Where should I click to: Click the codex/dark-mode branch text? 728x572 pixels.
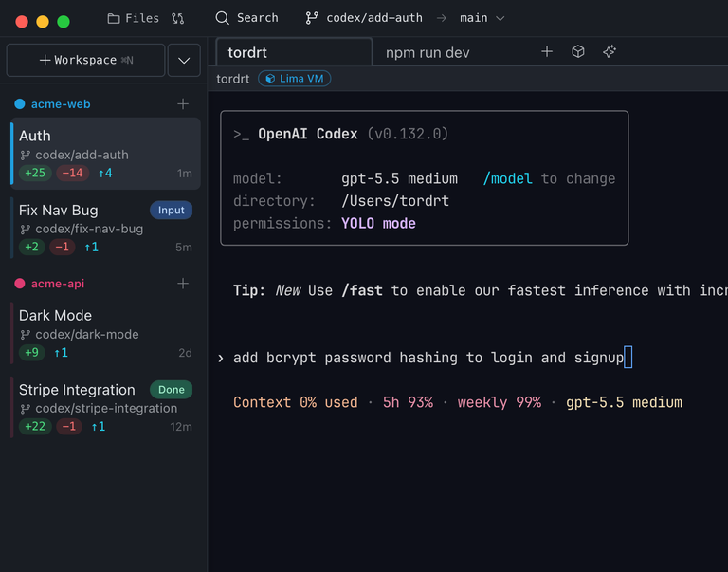(87, 334)
